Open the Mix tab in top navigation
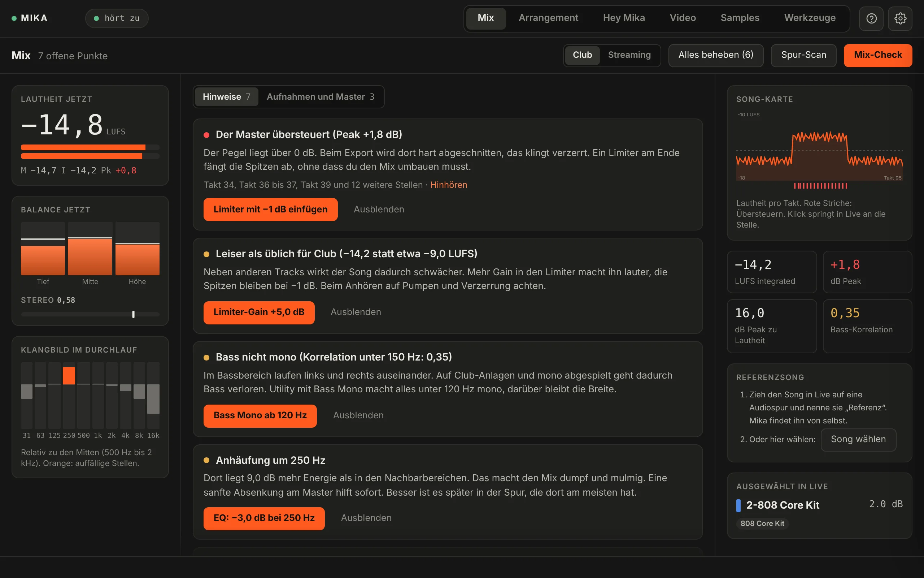Viewport: 924px width, 578px height. (x=486, y=18)
